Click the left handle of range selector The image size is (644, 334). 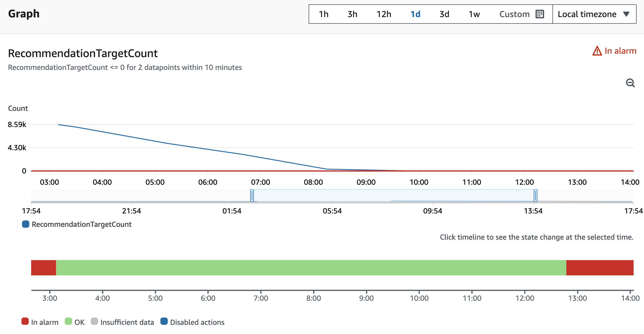252,195
